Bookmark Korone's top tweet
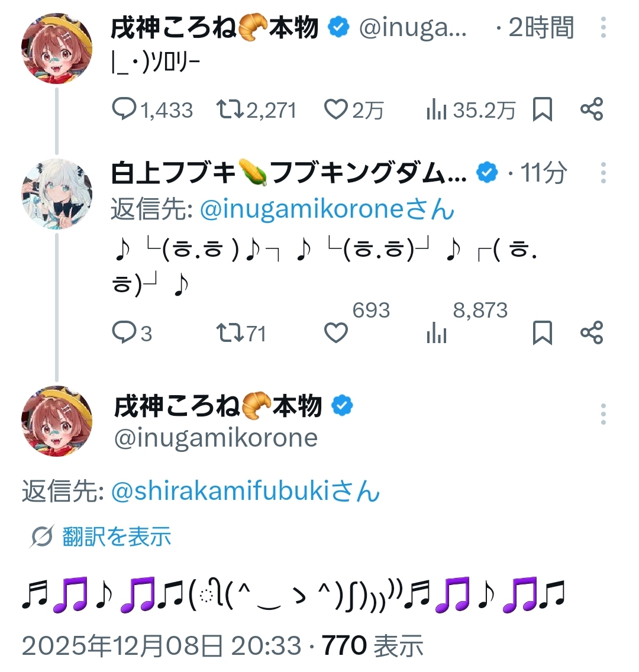This screenshot has height=672, width=639. (543, 109)
